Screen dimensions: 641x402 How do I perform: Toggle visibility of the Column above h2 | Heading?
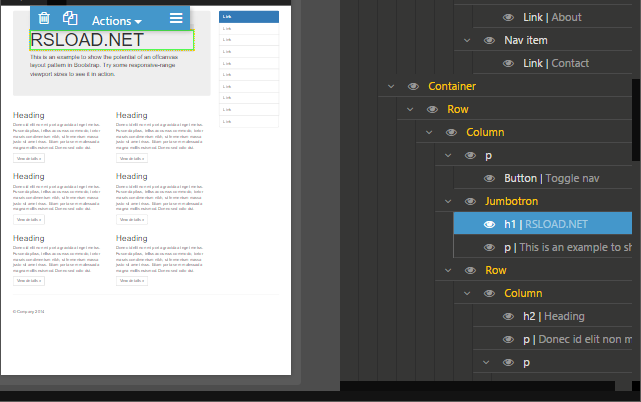coord(489,293)
